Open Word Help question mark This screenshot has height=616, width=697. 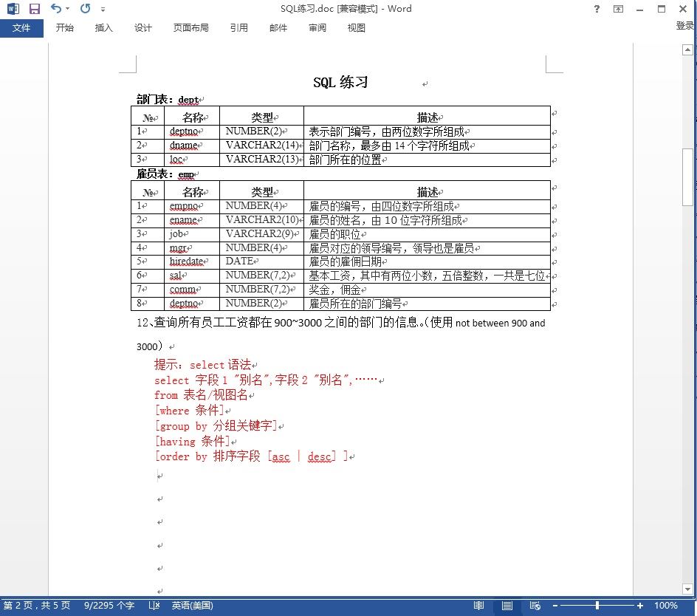pyautogui.click(x=597, y=8)
